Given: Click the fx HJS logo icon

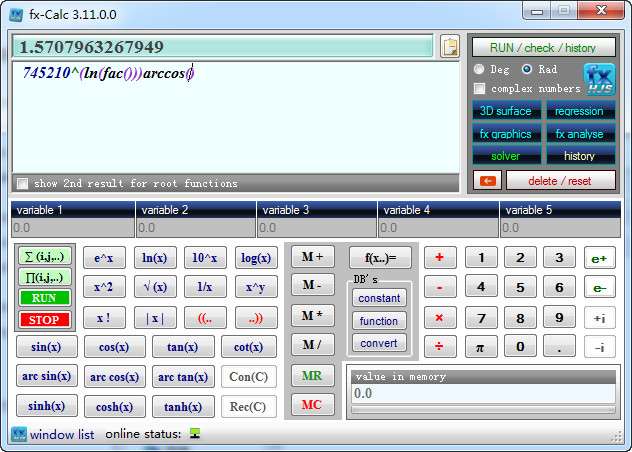Looking at the screenshot, I should (x=599, y=79).
